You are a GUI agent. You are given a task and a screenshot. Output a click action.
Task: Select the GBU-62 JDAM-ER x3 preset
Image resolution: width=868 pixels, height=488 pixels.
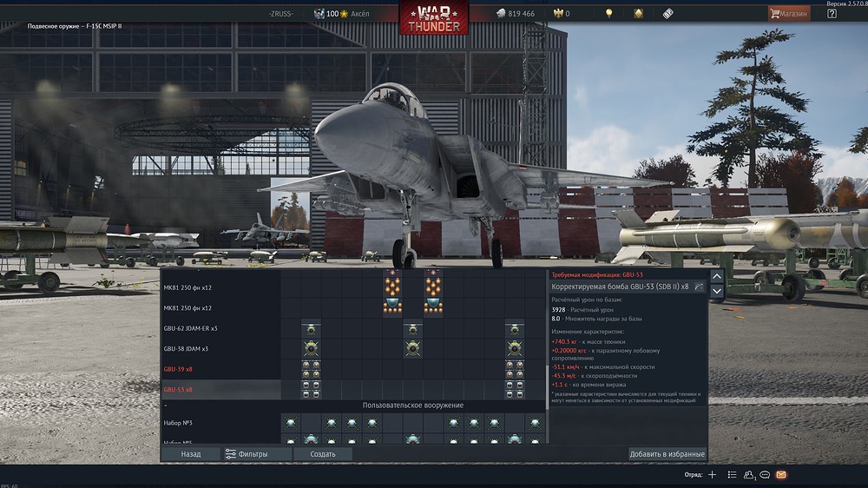[x=220, y=328]
